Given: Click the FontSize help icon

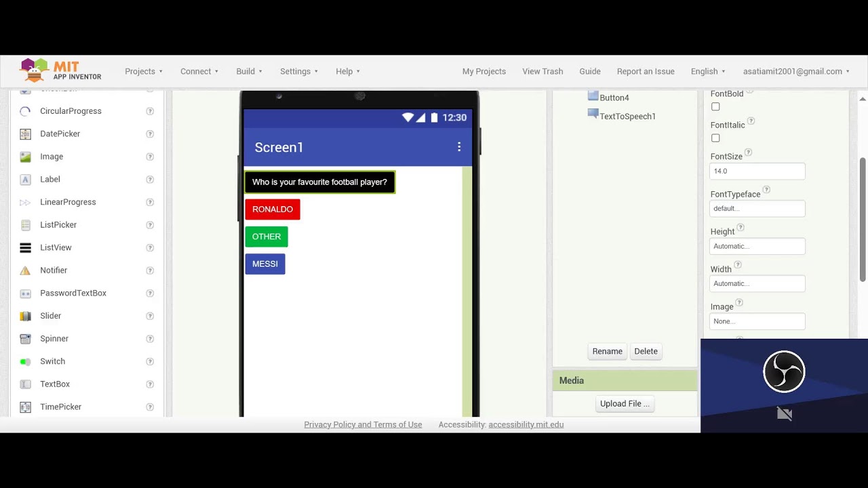Looking at the screenshot, I should tap(748, 153).
